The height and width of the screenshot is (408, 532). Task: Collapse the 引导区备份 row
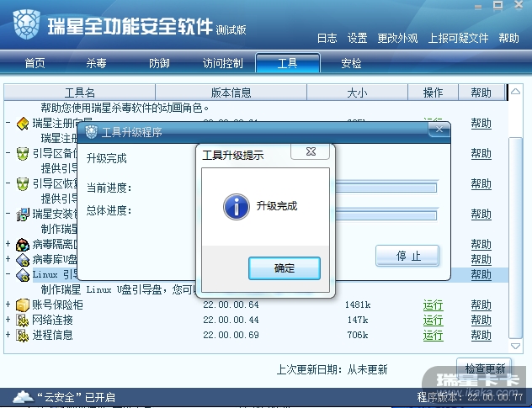[8, 153]
